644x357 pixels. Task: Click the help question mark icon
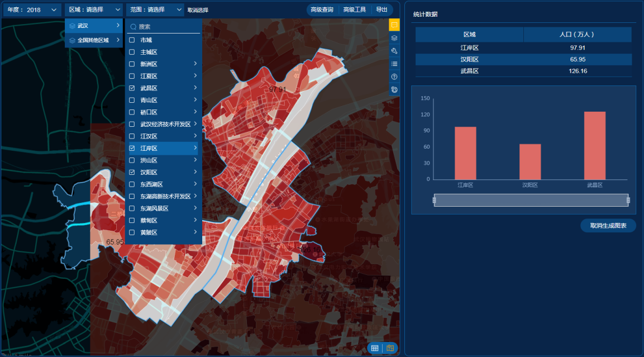(x=394, y=77)
